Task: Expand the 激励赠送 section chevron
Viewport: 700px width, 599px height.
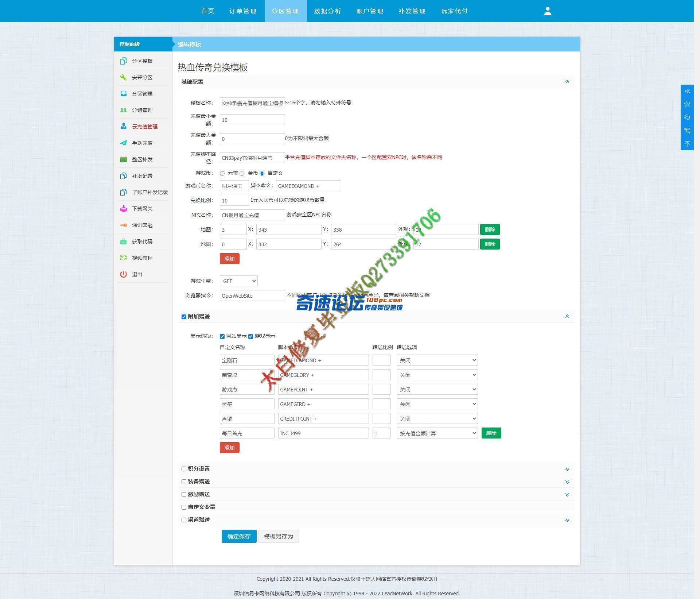Action: [x=567, y=495]
